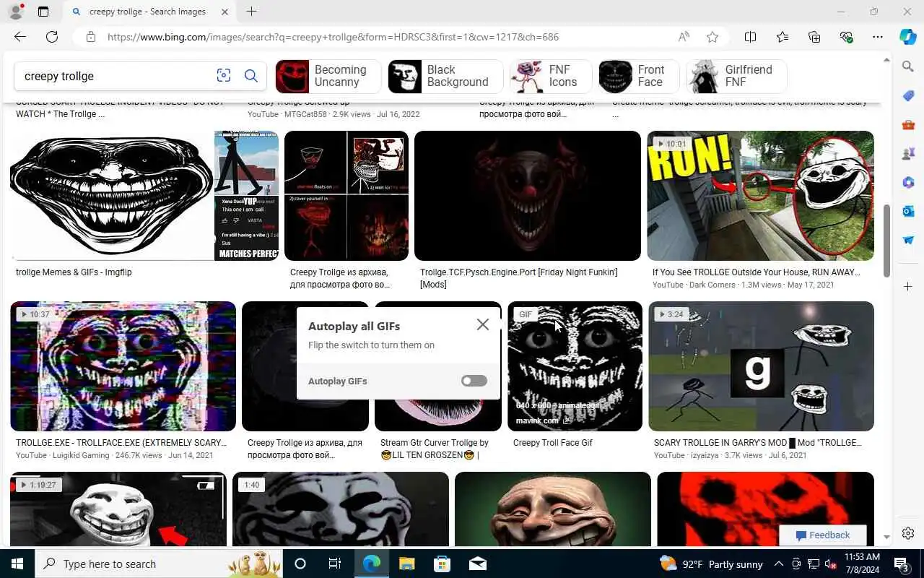Click the Garry's Mod 3:24 video thumbnail
Image resolution: width=924 pixels, height=578 pixels.
(x=761, y=366)
